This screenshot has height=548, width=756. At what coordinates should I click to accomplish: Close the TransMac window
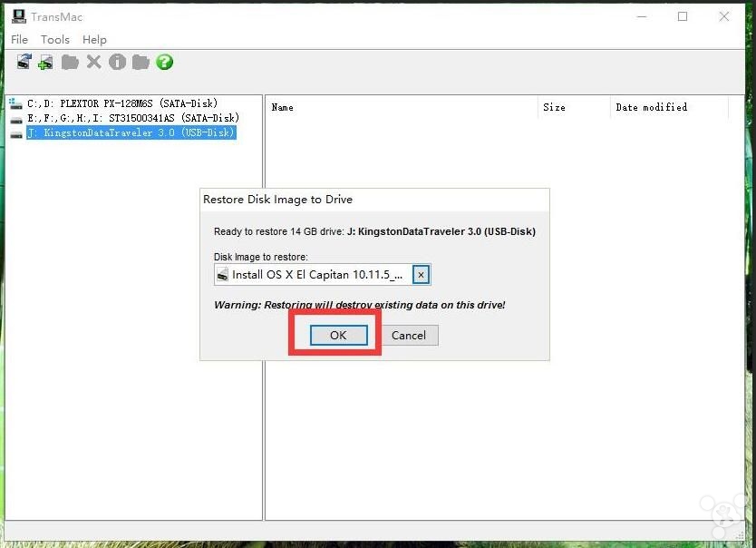pyautogui.click(x=724, y=16)
